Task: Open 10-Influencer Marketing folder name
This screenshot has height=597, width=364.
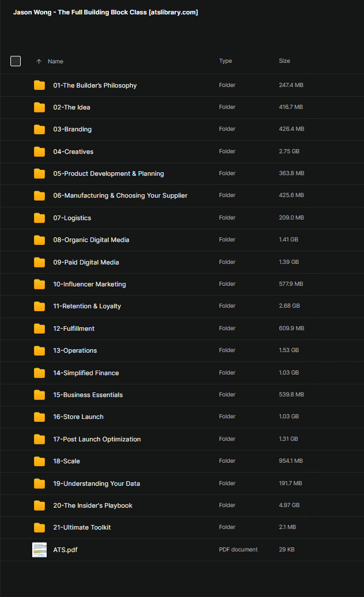Action: (x=89, y=285)
